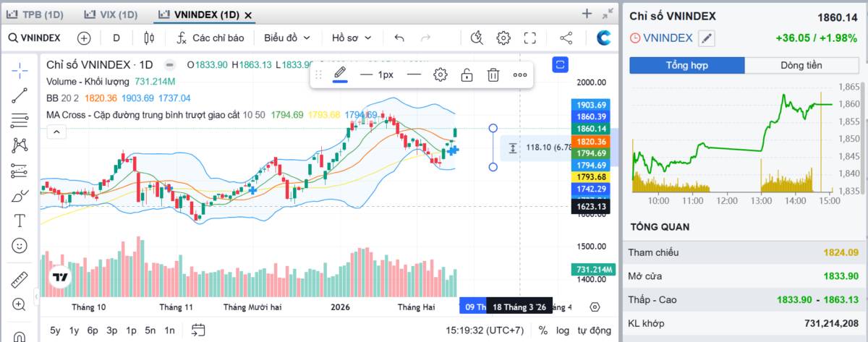Pick the line color pencil tool
Image resolution: width=868 pixels, height=342 pixels.
click(340, 74)
